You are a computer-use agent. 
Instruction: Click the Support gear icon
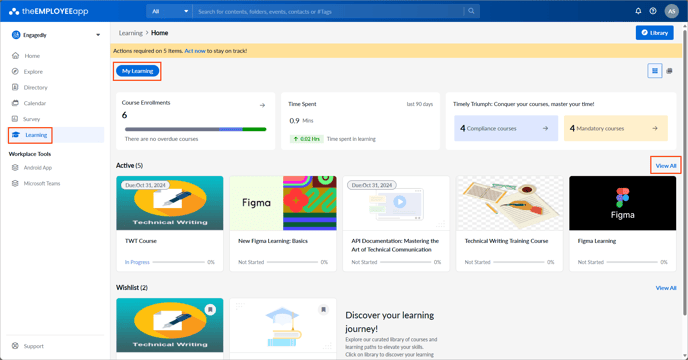[x=15, y=346]
